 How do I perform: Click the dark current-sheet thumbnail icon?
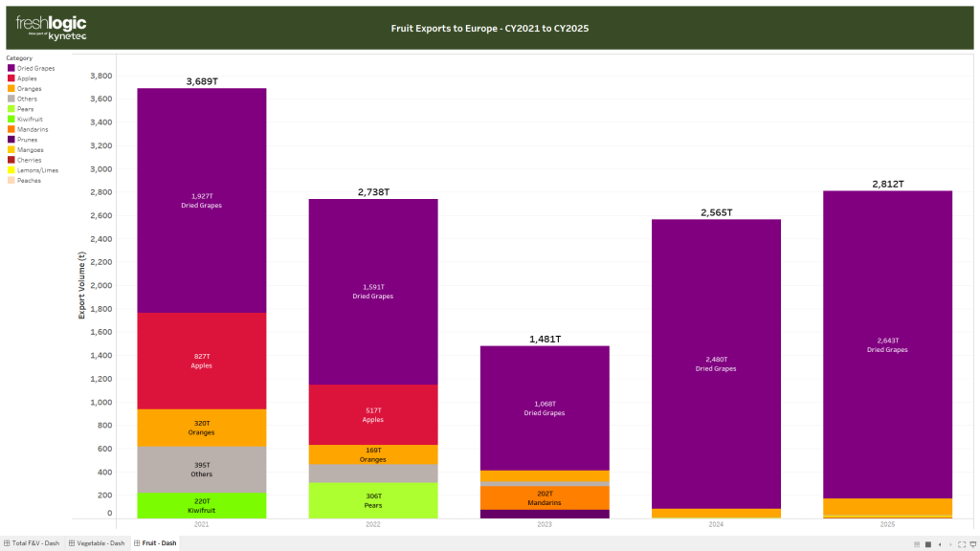[x=928, y=544]
